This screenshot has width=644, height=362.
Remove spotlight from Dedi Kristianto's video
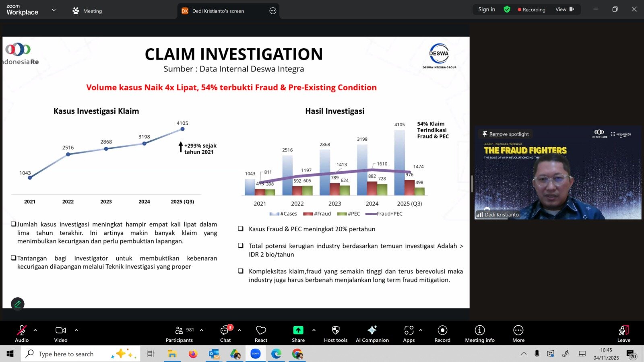(x=506, y=134)
